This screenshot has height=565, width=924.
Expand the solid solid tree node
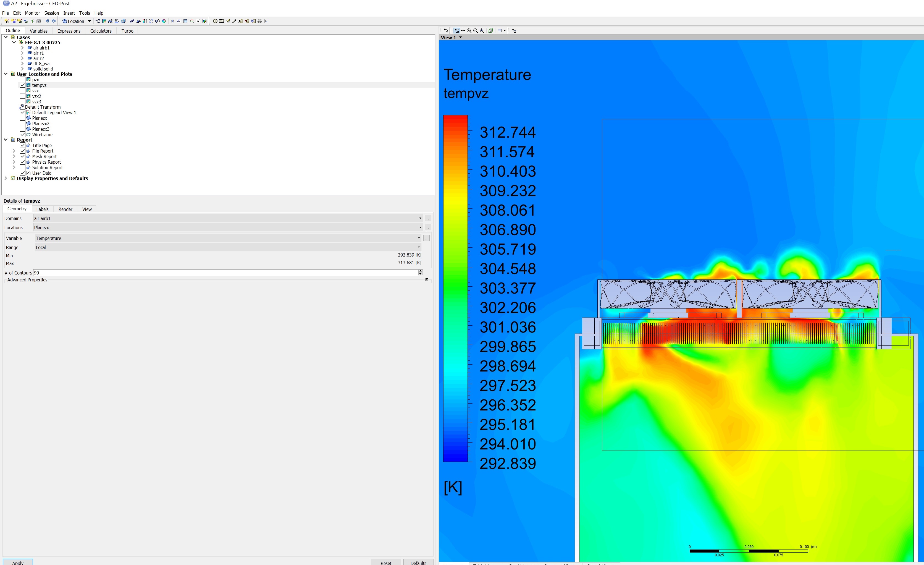tap(22, 69)
